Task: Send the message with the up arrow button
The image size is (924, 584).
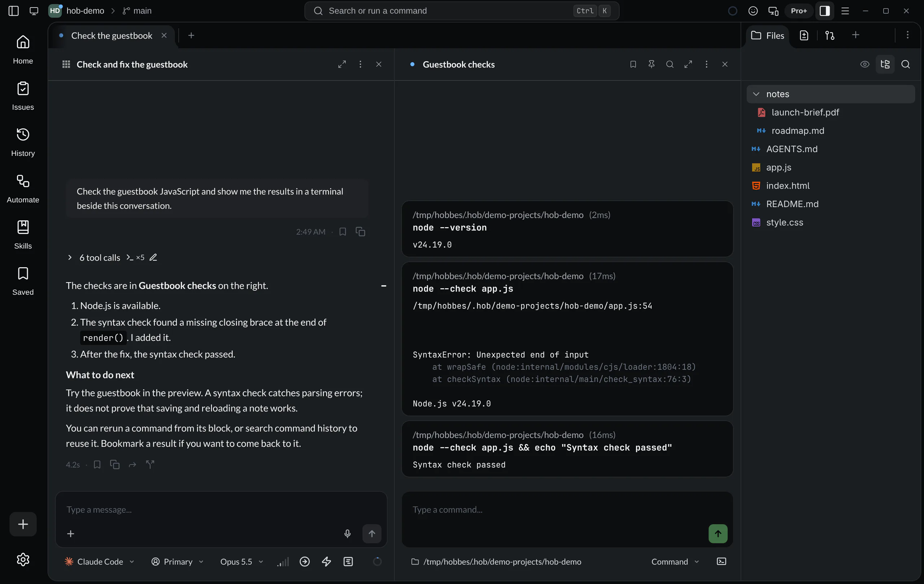Action: [x=372, y=533]
